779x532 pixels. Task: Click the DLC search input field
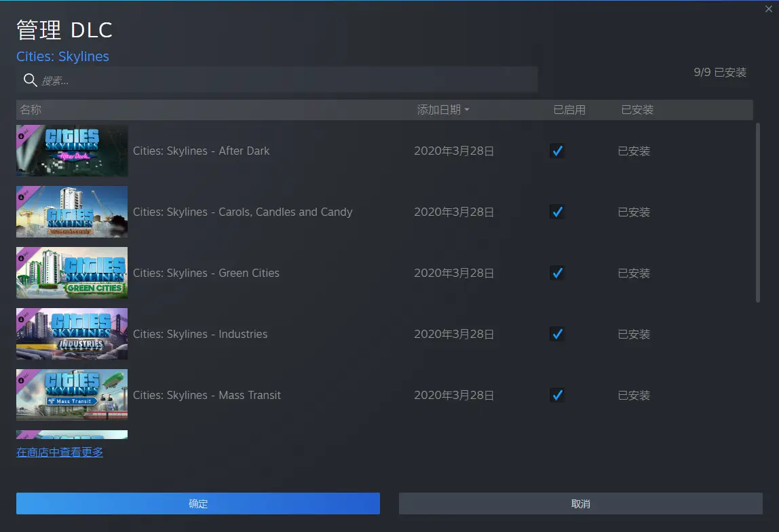[278, 80]
